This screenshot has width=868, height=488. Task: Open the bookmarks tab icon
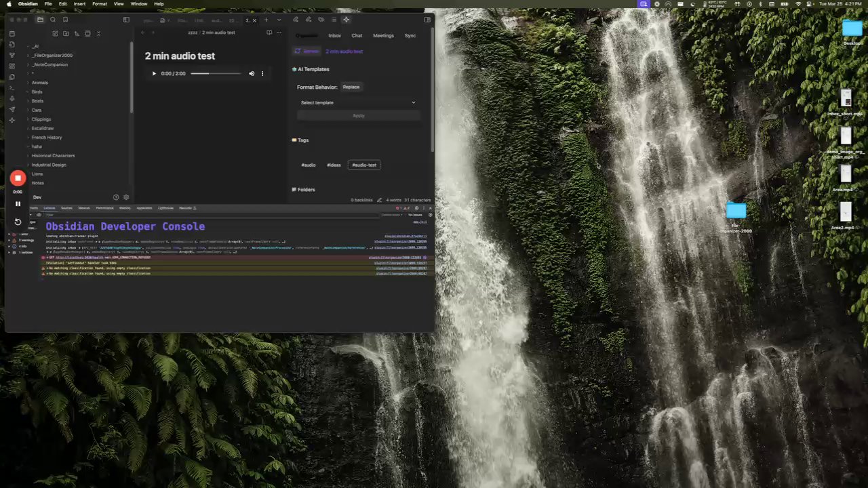[x=65, y=20]
